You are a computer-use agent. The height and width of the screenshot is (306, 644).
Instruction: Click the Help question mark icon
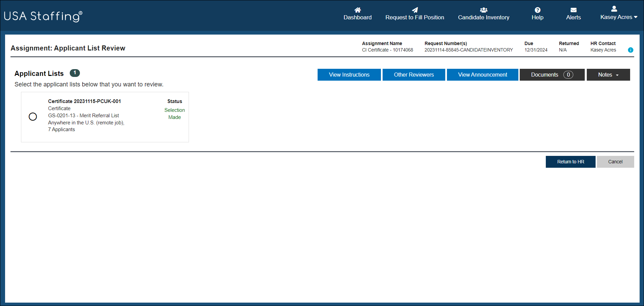[x=537, y=9]
